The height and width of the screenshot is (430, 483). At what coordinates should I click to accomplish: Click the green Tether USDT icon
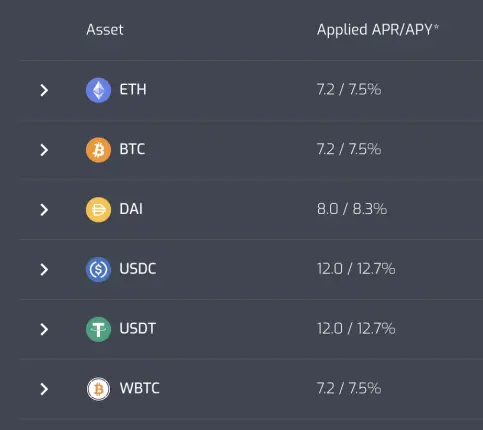98,329
